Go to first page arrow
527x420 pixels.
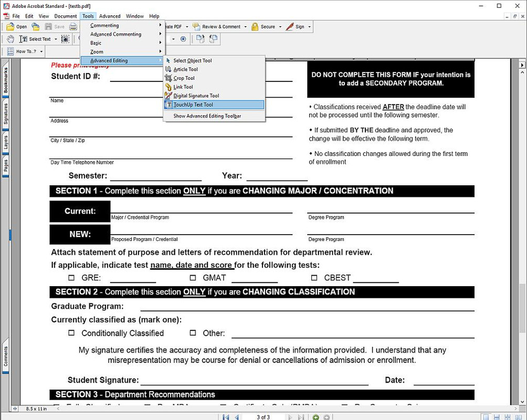pyautogui.click(x=226, y=417)
